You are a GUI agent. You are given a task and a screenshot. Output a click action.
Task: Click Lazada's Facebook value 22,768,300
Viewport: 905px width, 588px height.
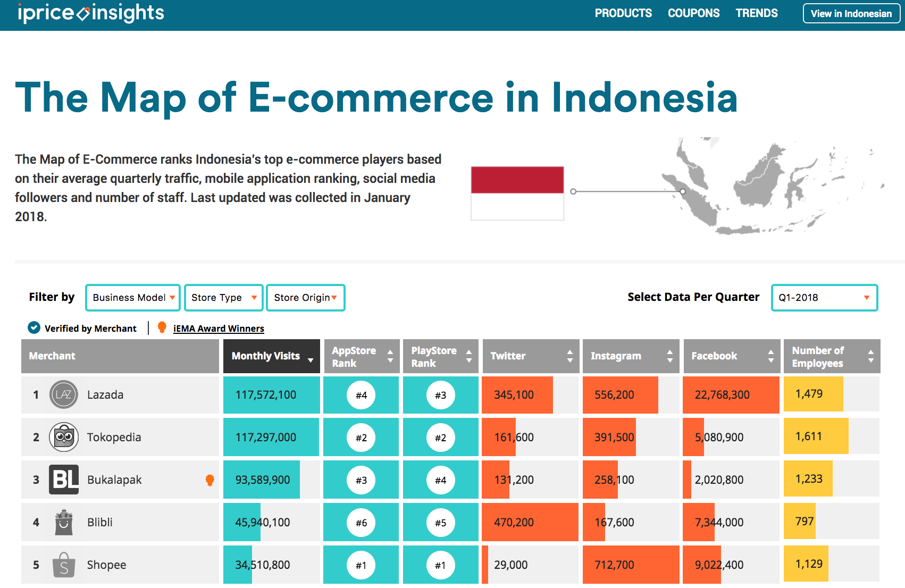point(722,395)
